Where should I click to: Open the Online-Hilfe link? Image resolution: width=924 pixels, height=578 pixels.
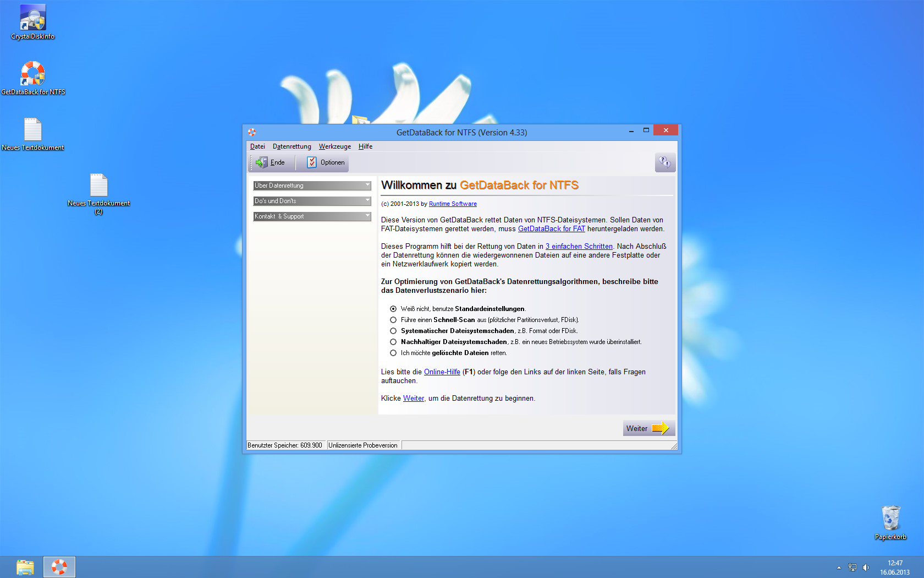pos(442,372)
